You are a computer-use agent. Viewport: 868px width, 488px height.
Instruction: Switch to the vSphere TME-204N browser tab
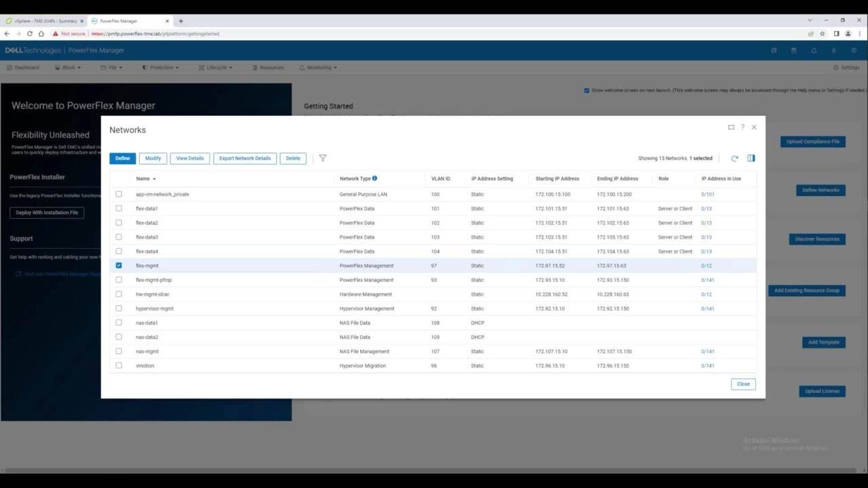pos(45,21)
